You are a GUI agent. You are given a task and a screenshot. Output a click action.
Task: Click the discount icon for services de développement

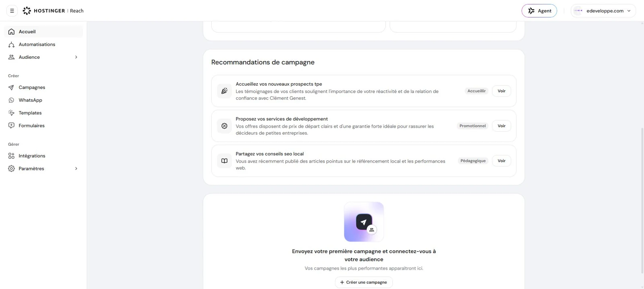(224, 126)
